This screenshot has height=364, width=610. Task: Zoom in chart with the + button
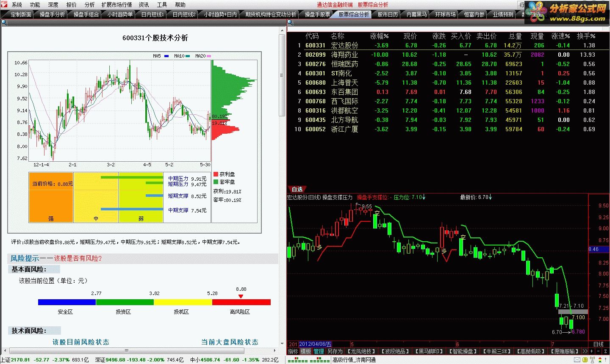tap(591, 351)
